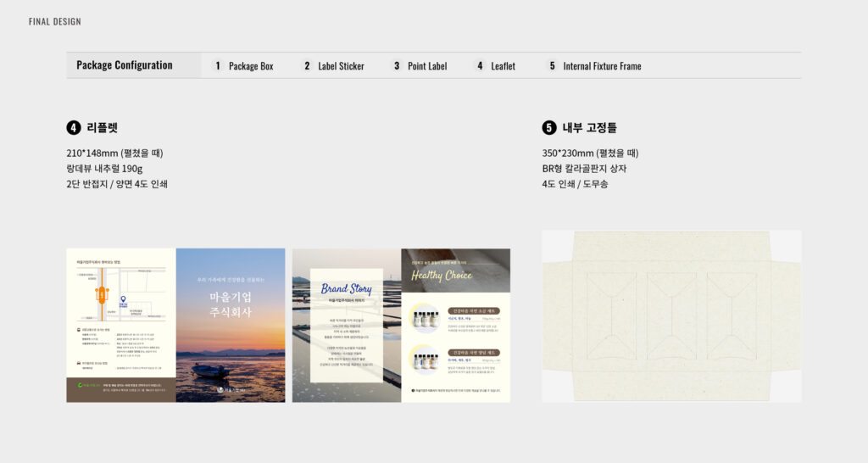This screenshot has height=463, width=868.
Task: Click the orange road marker on map
Action: pos(102,294)
